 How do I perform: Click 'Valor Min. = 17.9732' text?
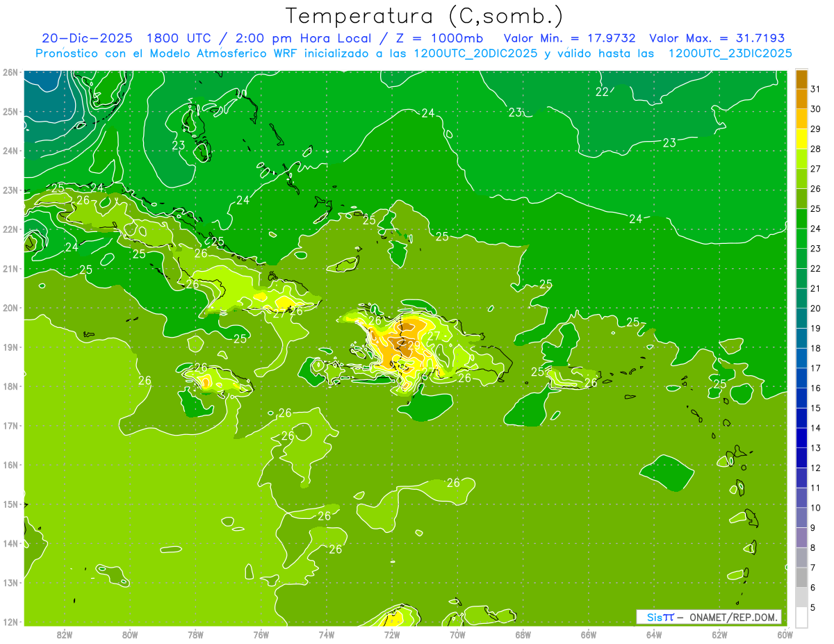570,38
